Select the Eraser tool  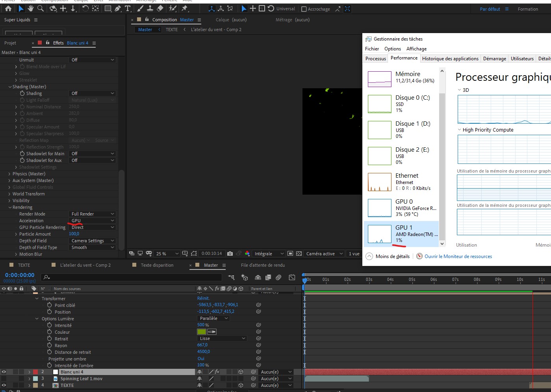160,9
